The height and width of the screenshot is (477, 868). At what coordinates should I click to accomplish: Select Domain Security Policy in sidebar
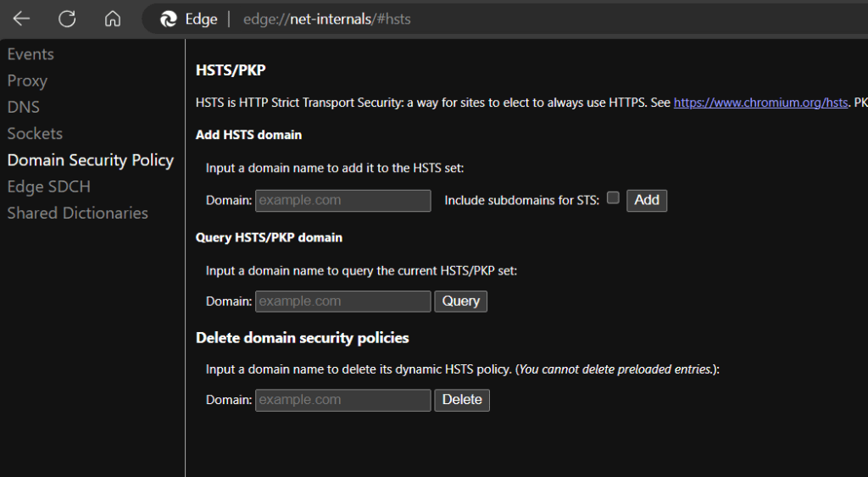tap(90, 160)
